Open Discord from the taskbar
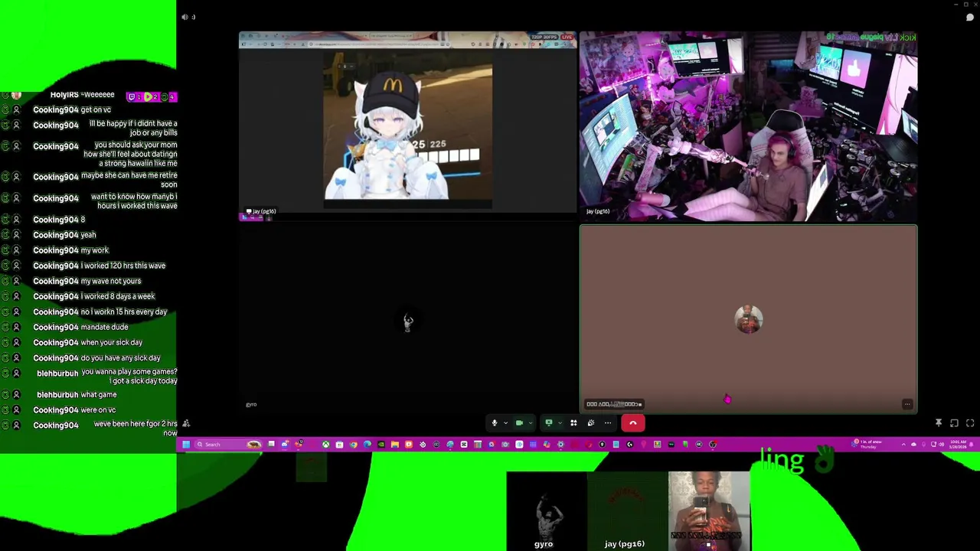The height and width of the screenshot is (551, 980). 285,444
